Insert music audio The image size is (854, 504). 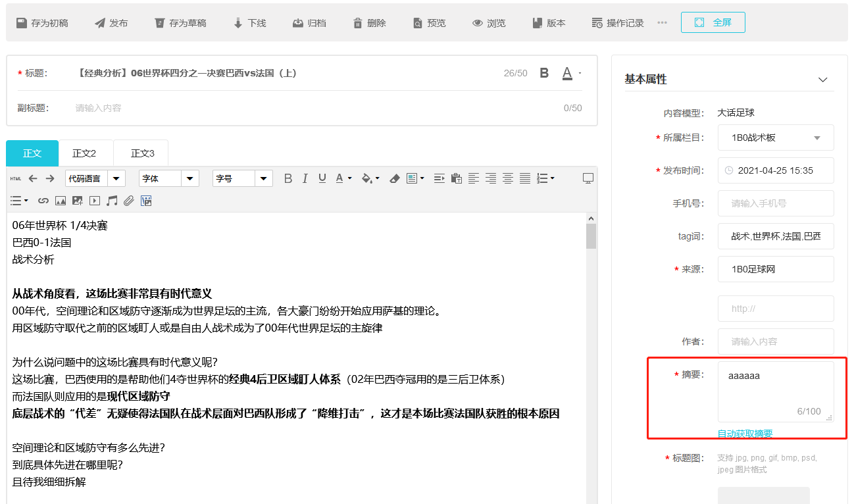[x=112, y=200]
